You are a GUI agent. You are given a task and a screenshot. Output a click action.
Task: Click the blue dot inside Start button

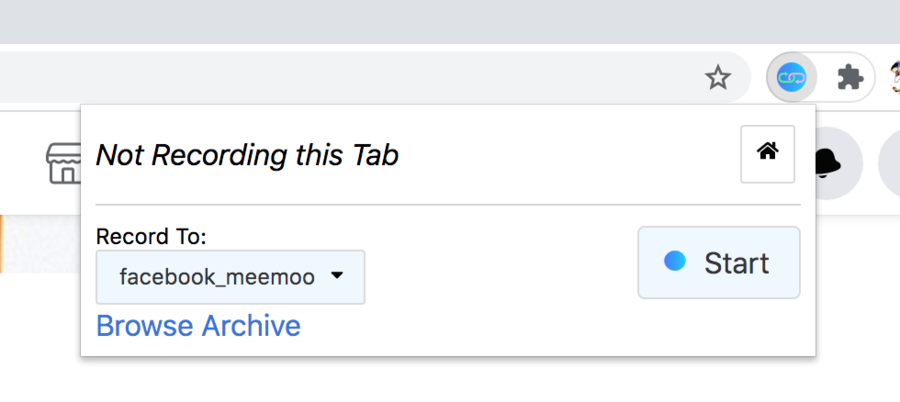coord(675,261)
